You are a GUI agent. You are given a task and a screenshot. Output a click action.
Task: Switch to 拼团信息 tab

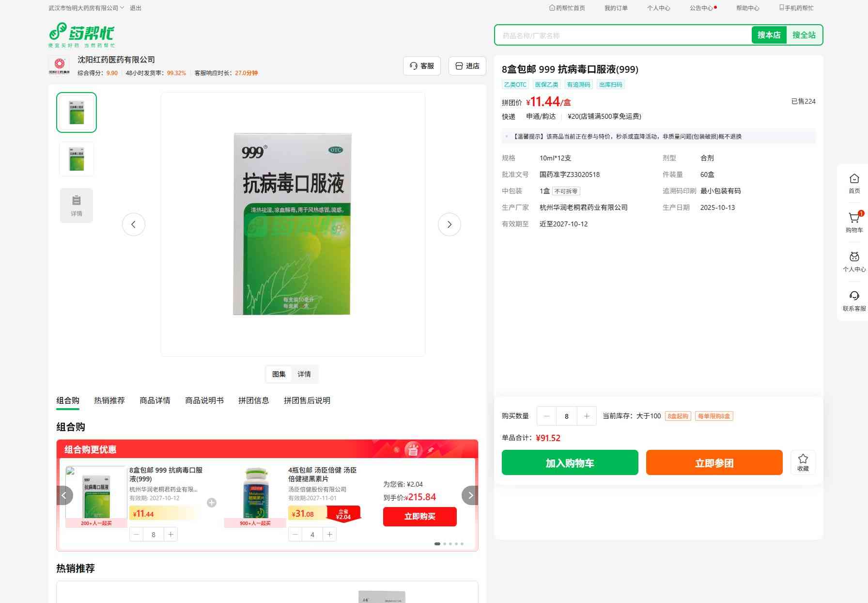(253, 400)
